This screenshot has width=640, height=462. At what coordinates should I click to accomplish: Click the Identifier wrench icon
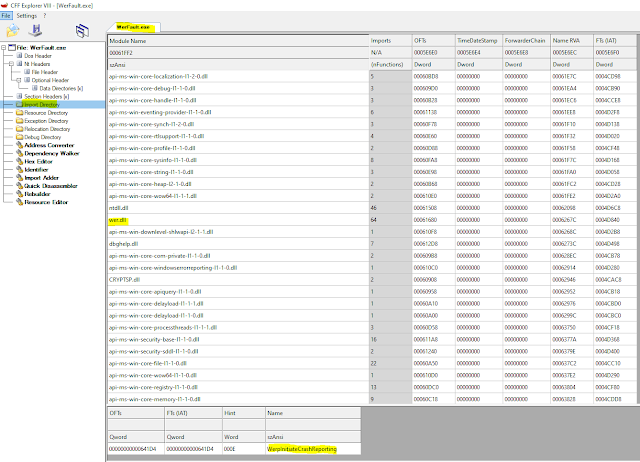19,170
